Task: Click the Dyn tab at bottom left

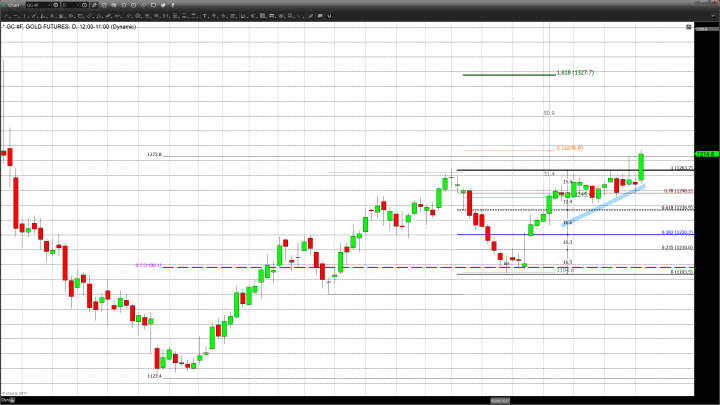Action: click(5, 400)
